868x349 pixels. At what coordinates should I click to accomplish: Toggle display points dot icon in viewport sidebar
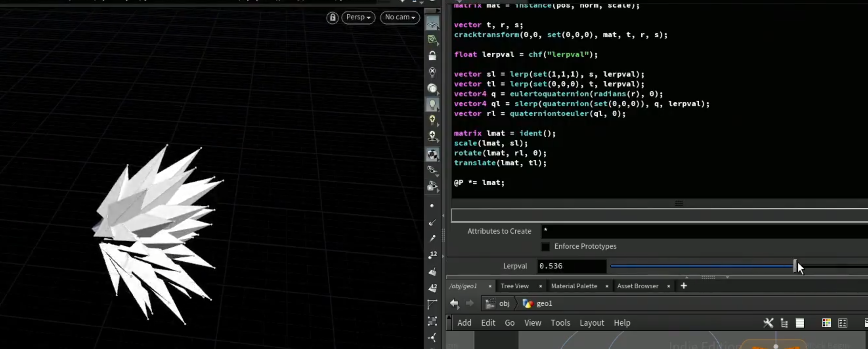click(x=432, y=206)
